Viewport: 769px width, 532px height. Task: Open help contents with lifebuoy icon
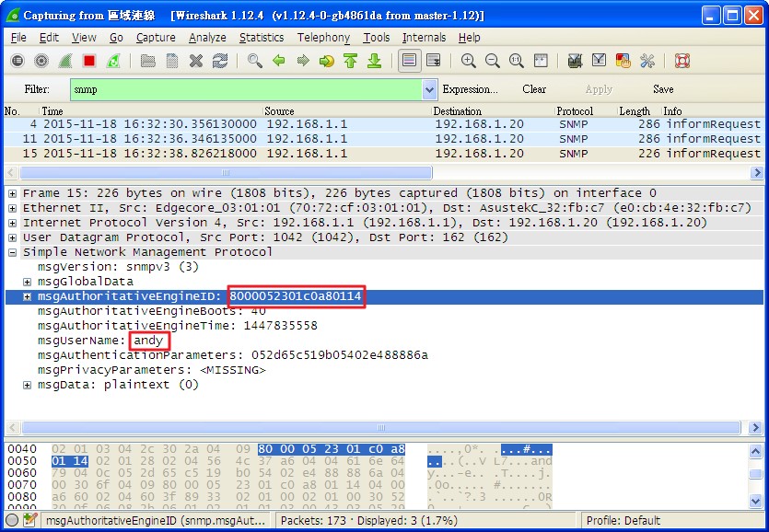(x=682, y=61)
